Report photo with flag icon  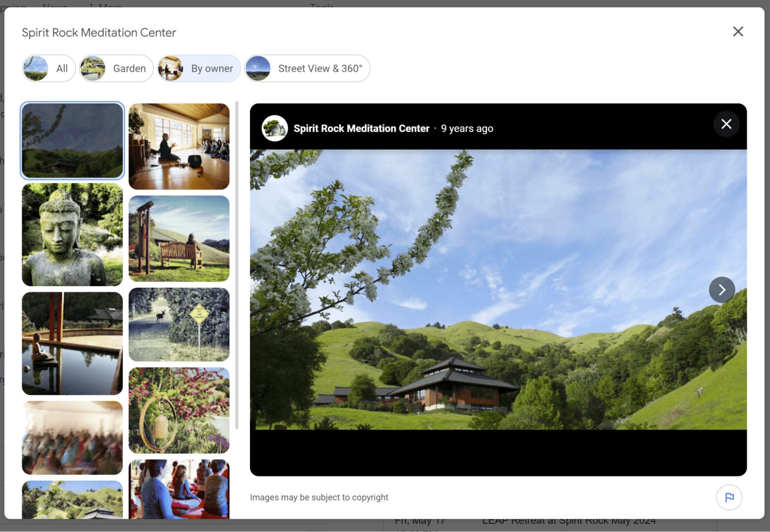click(729, 497)
